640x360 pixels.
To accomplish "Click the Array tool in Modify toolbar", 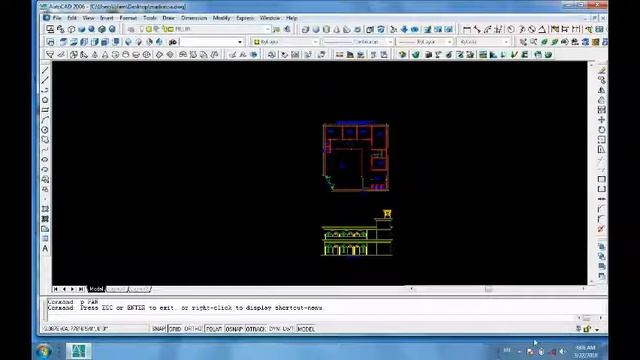I will click(602, 110).
